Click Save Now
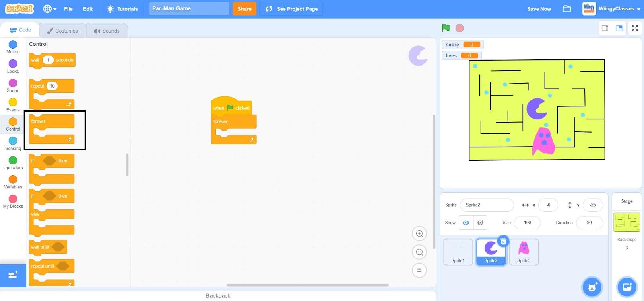Image resolution: width=644 pixels, height=301 pixels. (539, 9)
